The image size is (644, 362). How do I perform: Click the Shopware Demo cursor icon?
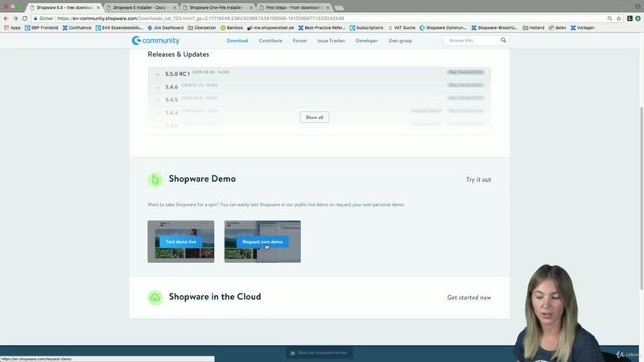tap(155, 179)
